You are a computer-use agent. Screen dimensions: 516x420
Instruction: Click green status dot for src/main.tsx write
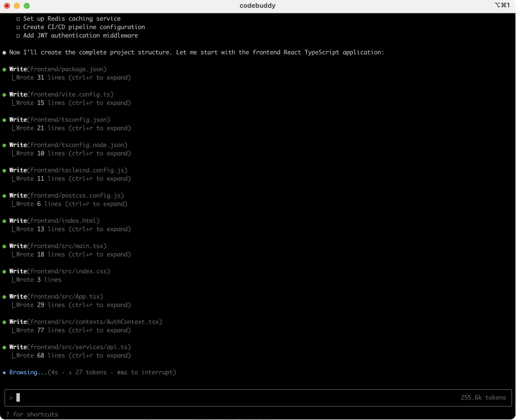[4, 246]
